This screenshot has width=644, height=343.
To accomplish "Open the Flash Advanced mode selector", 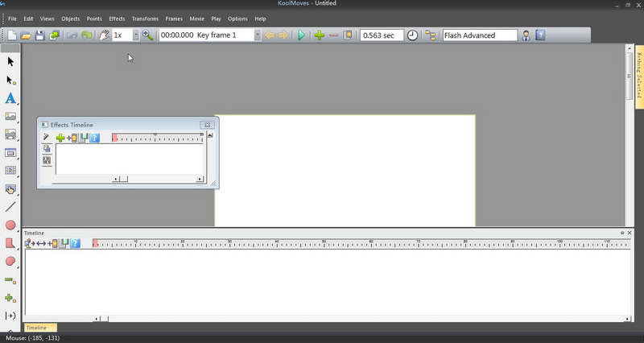I will [x=480, y=35].
